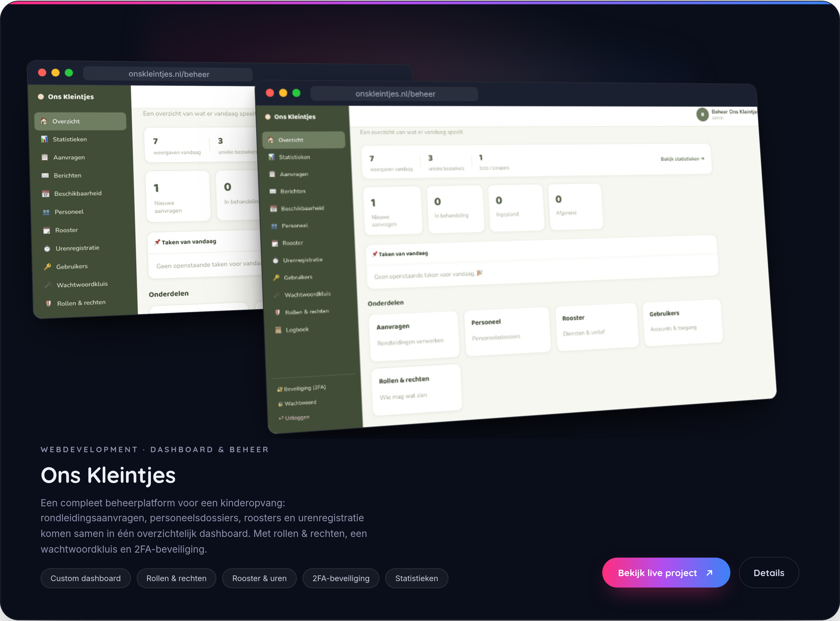This screenshot has width=840, height=621.
Task: Open Statistieken menu label in front window
Action: [294, 157]
